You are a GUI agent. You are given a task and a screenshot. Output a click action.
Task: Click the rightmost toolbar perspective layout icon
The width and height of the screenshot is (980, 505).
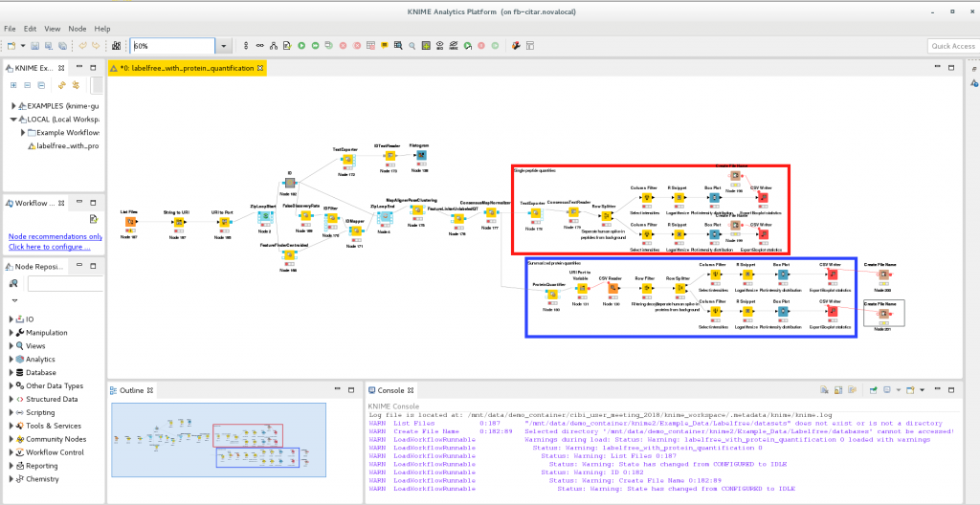pos(530,46)
